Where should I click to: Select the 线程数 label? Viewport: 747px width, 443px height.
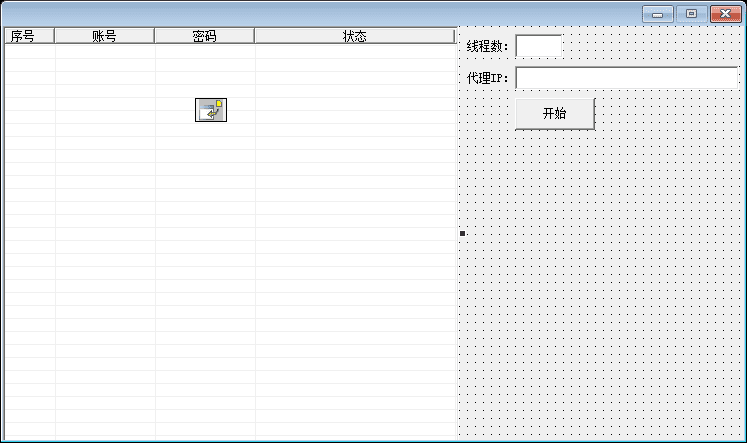pyautogui.click(x=487, y=46)
